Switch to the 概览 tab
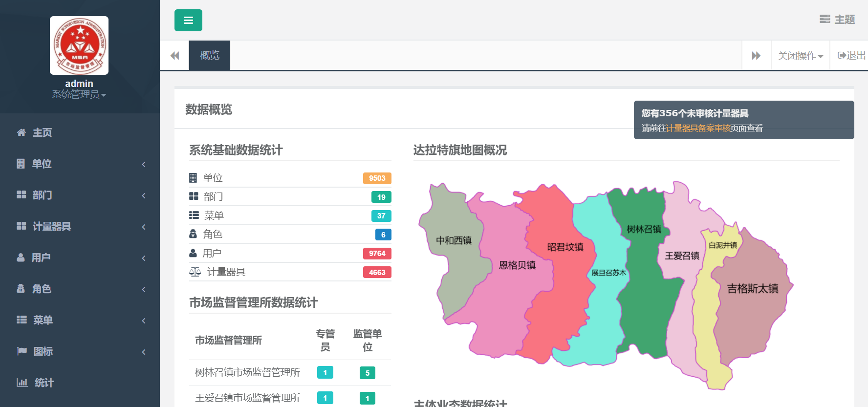The width and height of the screenshot is (868, 407). (x=210, y=56)
